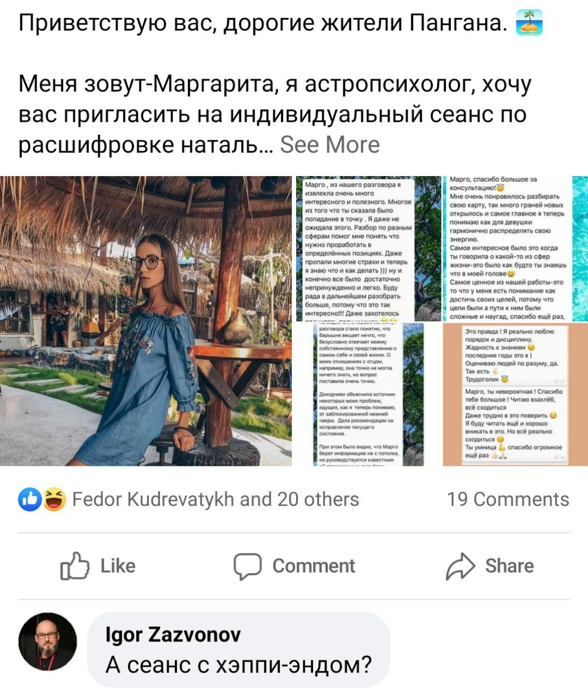588x700 pixels.
Task: Open Igor Zazvonov's profile name
Action: click(173, 635)
